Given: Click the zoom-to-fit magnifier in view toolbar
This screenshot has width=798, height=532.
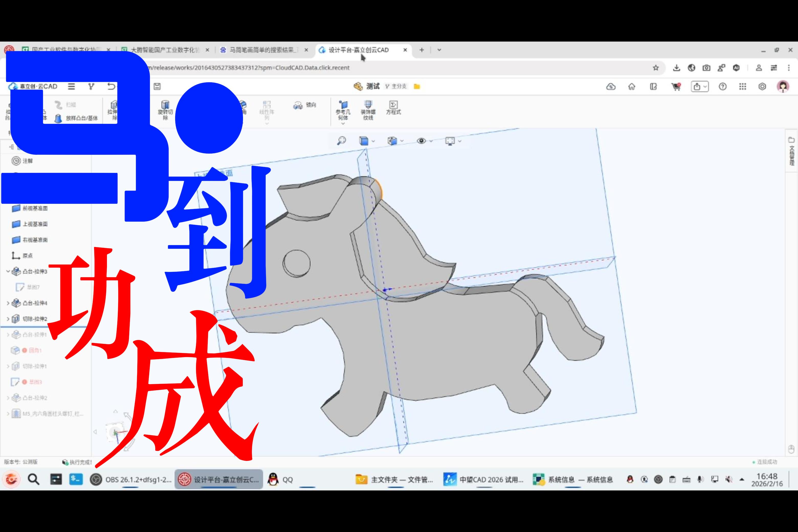Looking at the screenshot, I should (341, 140).
